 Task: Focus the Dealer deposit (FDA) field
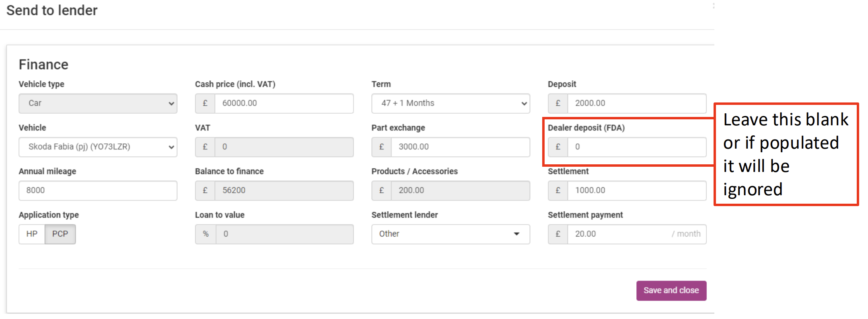point(636,147)
